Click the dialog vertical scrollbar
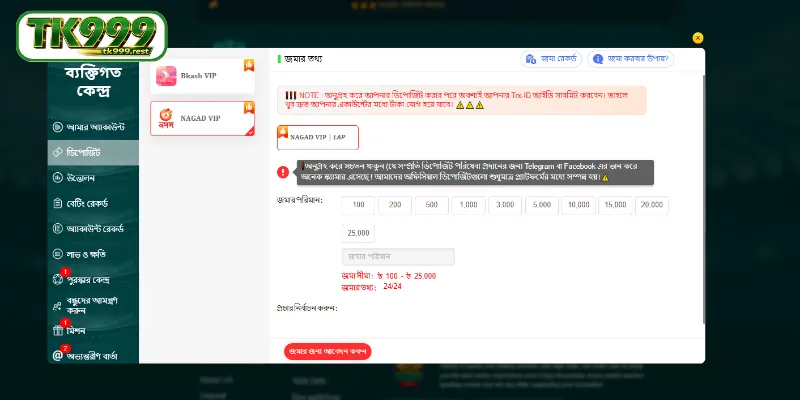This screenshot has height=400, width=800. pos(704,199)
